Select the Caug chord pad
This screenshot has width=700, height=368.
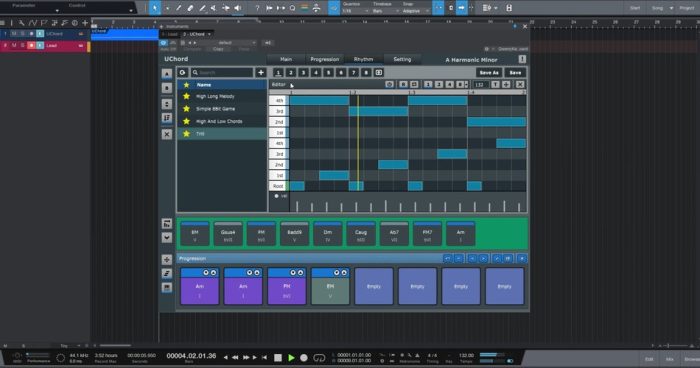coord(361,233)
